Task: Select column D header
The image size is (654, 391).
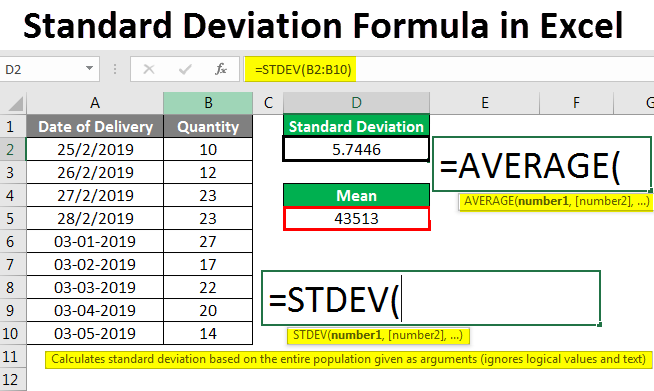Action: coord(356,103)
